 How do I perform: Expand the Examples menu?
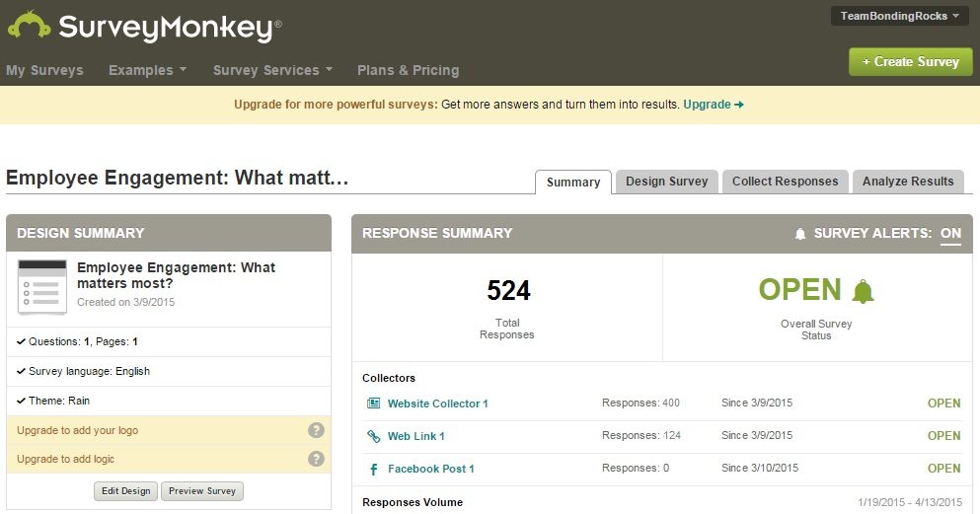tap(147, 70)
